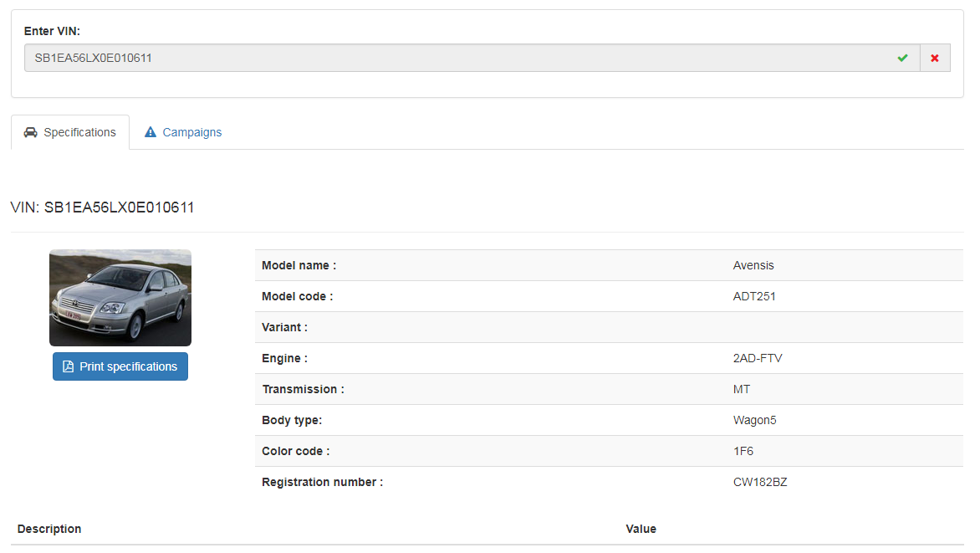Open the silver Avensis car thumbnail

120,298
